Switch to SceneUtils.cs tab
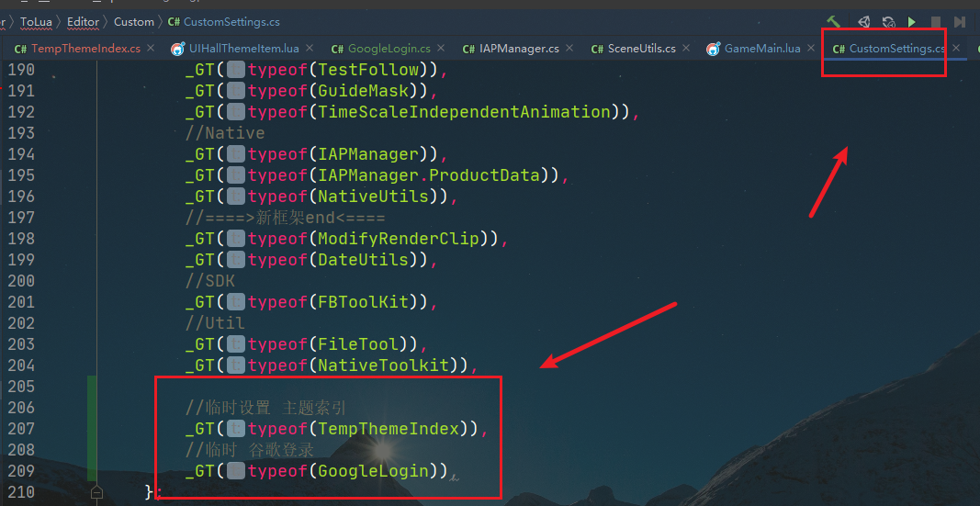The image size is (980, 506). [642, 48]
